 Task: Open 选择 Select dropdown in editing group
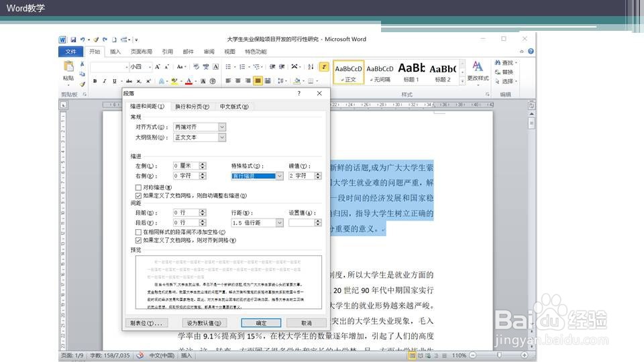click(x=505, y=81)
